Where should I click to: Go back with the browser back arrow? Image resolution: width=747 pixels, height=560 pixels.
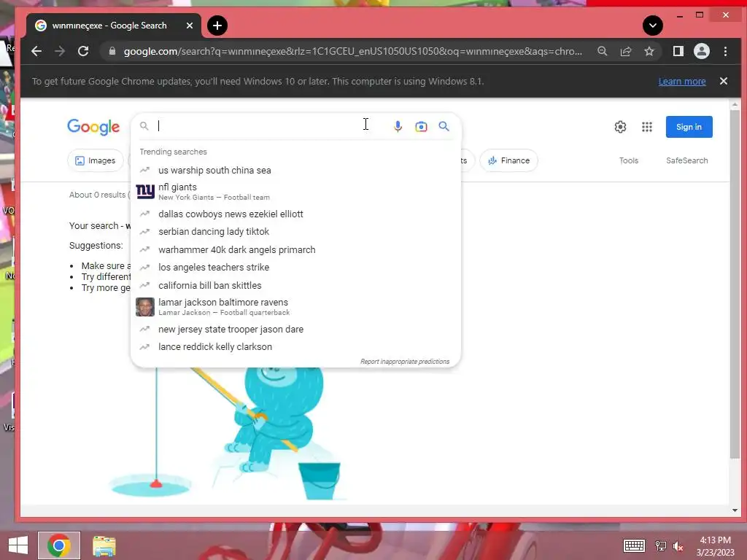point(36,52)
